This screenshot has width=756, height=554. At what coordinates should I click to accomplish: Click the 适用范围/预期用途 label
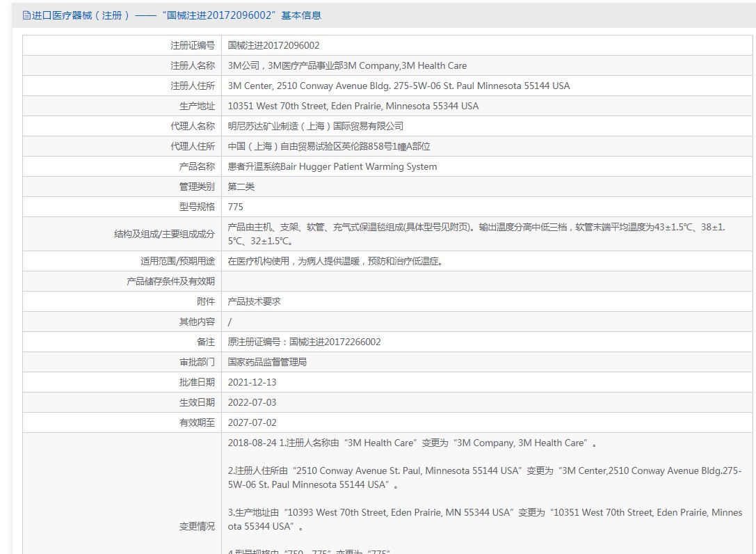pos(177,261)
